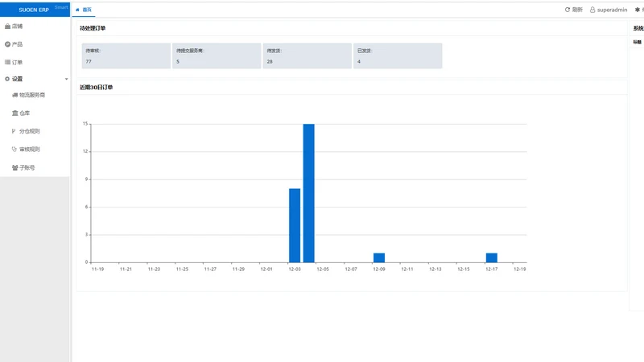Screen dimensions: 644x362
Task: Click the home icon in the 首页 tab
Action: (x=77, y=10)
